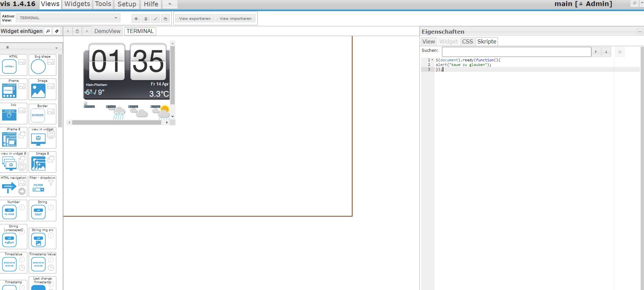Duplicate the active view with the copy icon
The width and height of the screenshot is (644, 290).
click(x=165, y=19)
